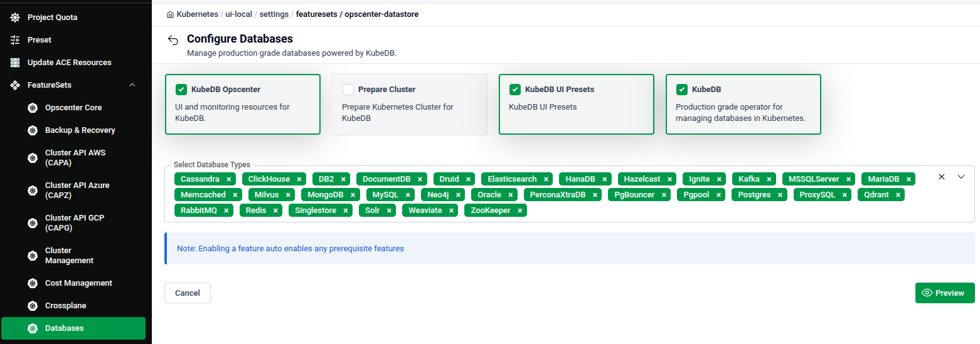The image size is (980, 344).
Task: Click the Cluster API GCP icon
Action: tap(33, 223)
